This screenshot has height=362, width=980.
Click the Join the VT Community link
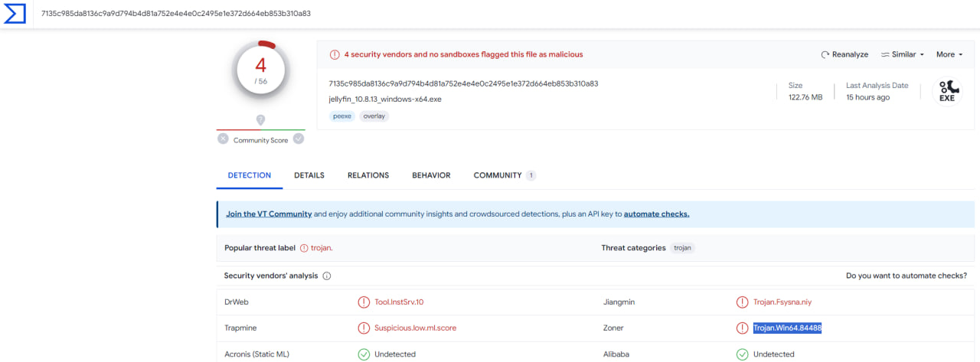[x=269, y=214]
